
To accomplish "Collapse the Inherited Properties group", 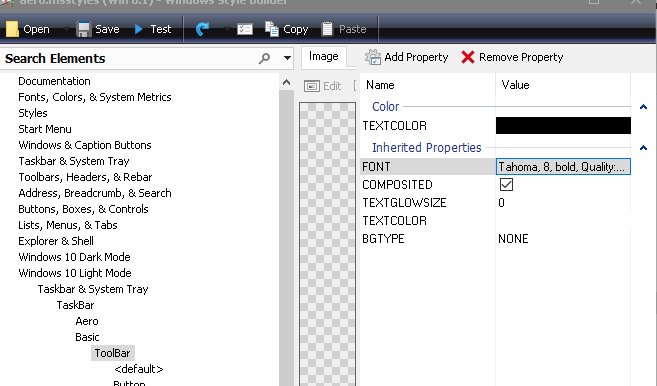I will (643, 148).
